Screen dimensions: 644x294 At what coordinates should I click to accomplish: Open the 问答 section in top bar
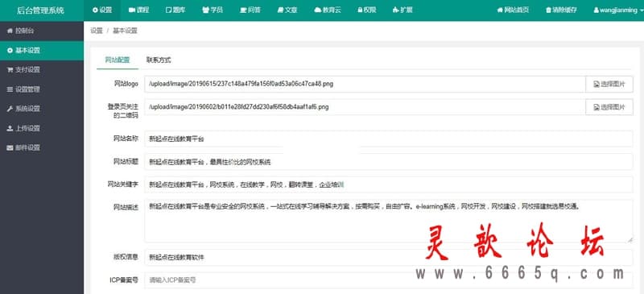click(x=250, y=10)
